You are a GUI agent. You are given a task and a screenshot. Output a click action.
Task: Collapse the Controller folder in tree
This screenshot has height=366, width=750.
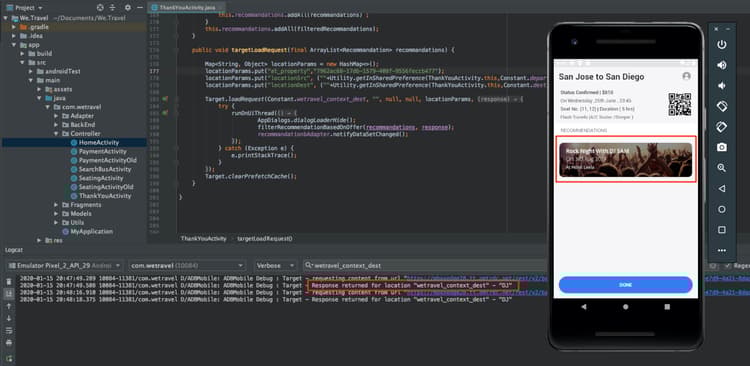pos(56,133)
